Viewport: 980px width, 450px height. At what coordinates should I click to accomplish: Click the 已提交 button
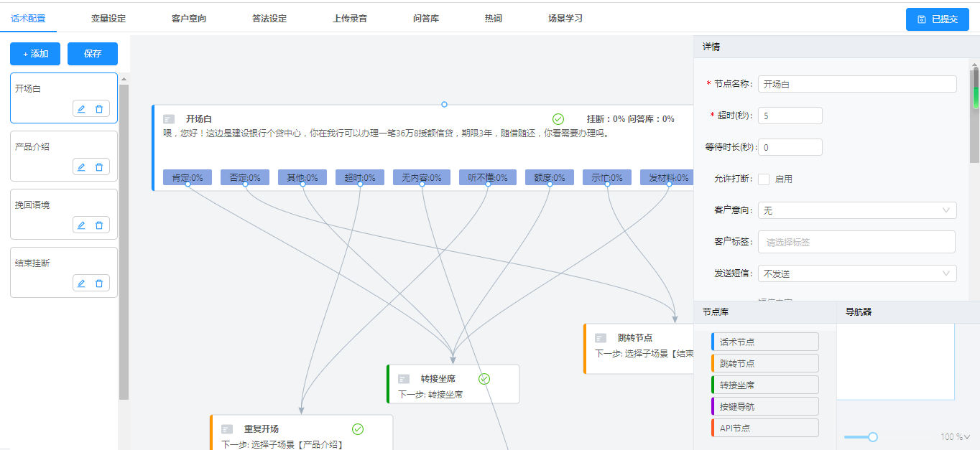[x=938, y=19]
